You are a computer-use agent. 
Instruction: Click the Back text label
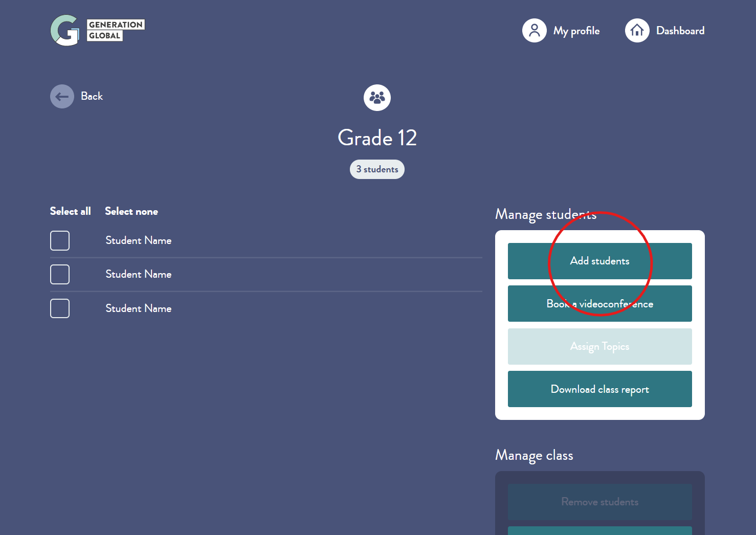[x=92, y=96]
